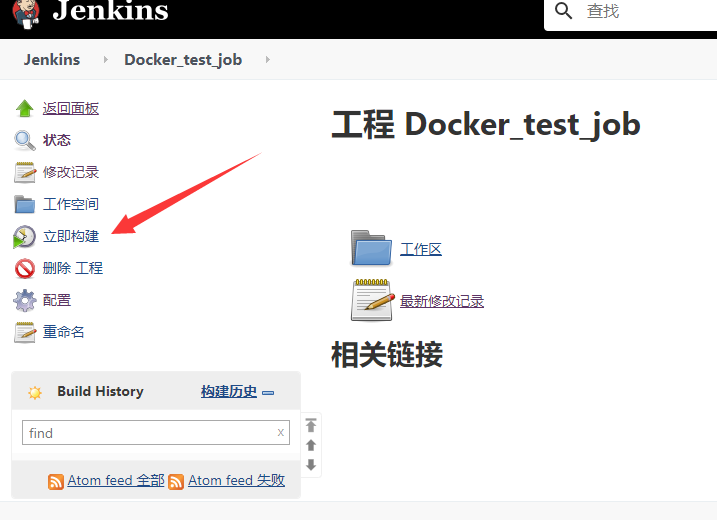Screen dimensions: 717x520
Task: Click the Jenkins breadcrumb link
Action: (x=52, y=59)
